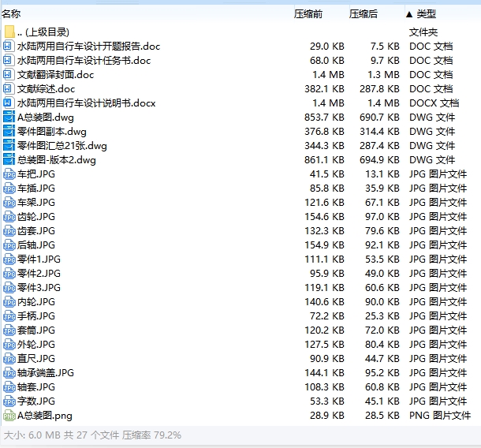The width and height of the screenshot is (481, 448).
Task: Click the JPG icon of 车把.JPG
Action: (x=9, y=174)
